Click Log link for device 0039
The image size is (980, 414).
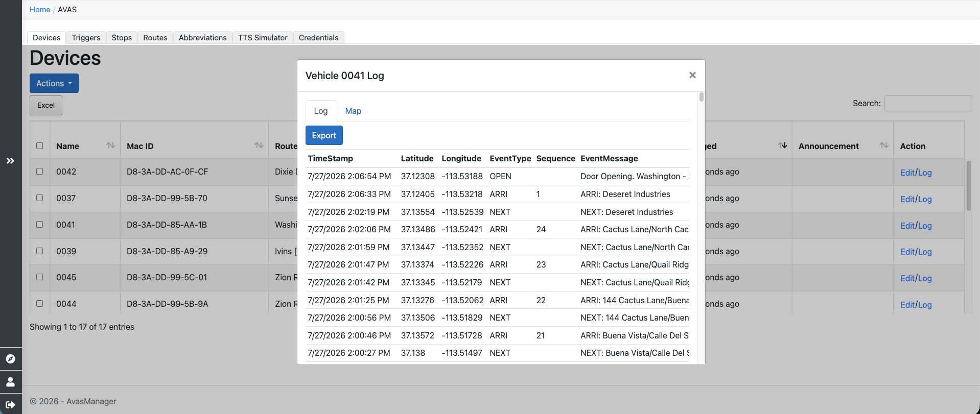tap(925, 252)
